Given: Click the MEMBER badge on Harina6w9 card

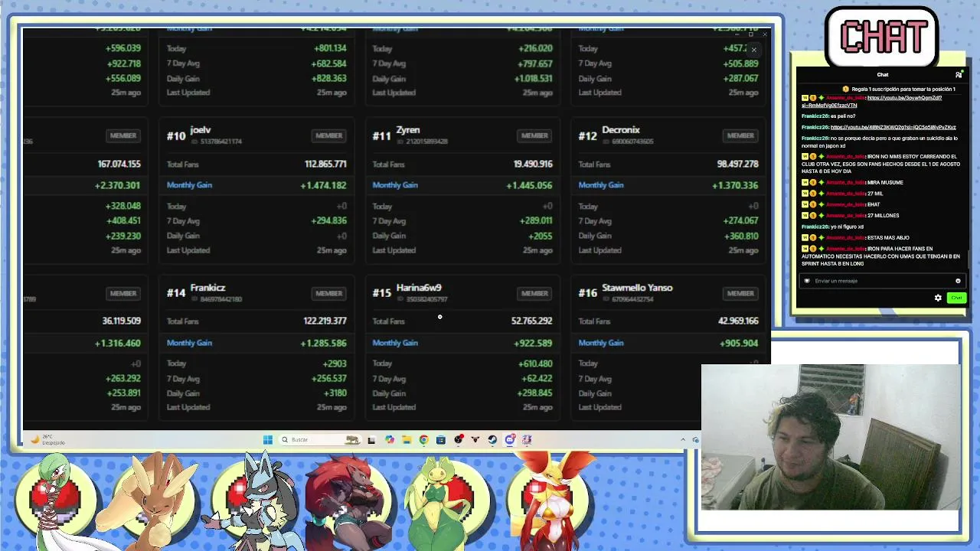Looking at the screenshot, I should pyautogui.click(x=534, y=293).
